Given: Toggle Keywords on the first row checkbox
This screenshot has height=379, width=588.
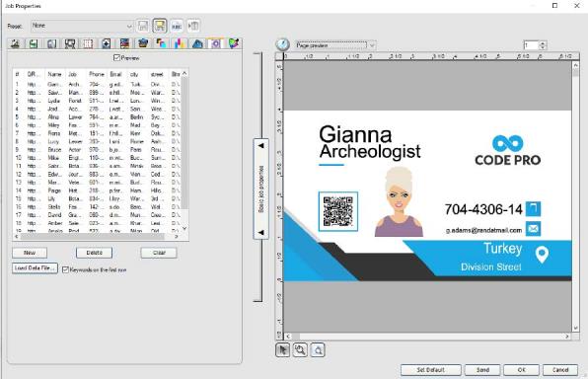Looking at the screenshot, I should (x=65, y=269).
